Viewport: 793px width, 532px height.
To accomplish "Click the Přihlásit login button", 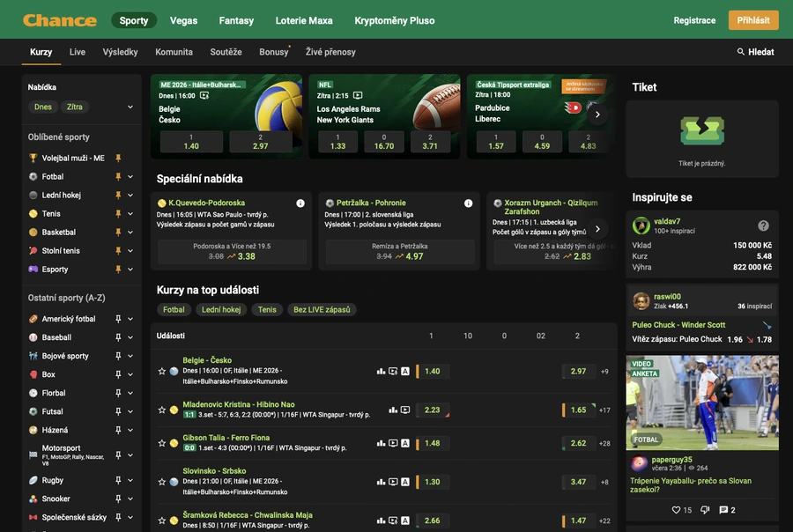I will tap(753, 20).
